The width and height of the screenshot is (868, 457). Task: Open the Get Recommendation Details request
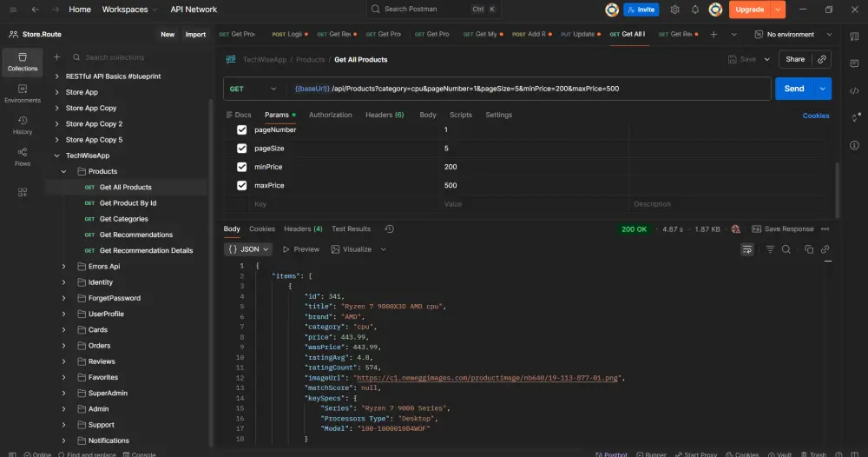146,251
